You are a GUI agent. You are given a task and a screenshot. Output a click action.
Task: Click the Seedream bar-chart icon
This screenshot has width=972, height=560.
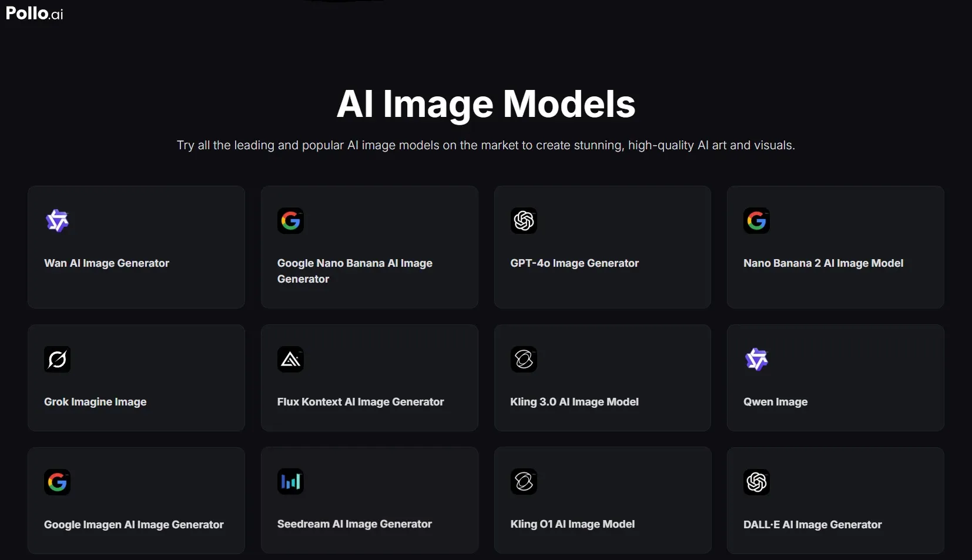[x=290, y=482]
